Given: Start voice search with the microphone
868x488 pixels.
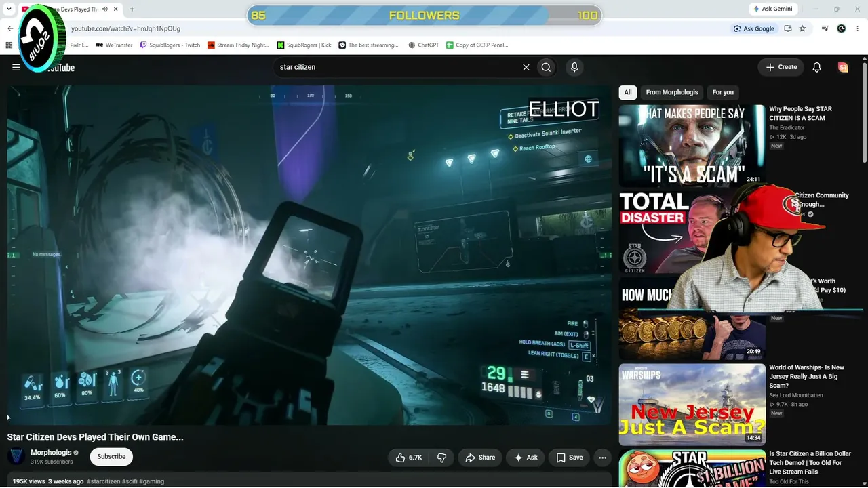Looking at the screenshot, I should [x=574, y=67].
